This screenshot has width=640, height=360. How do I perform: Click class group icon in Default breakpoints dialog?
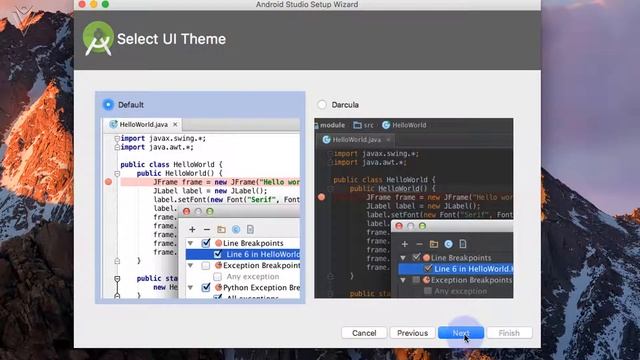(x=236, y=229)
